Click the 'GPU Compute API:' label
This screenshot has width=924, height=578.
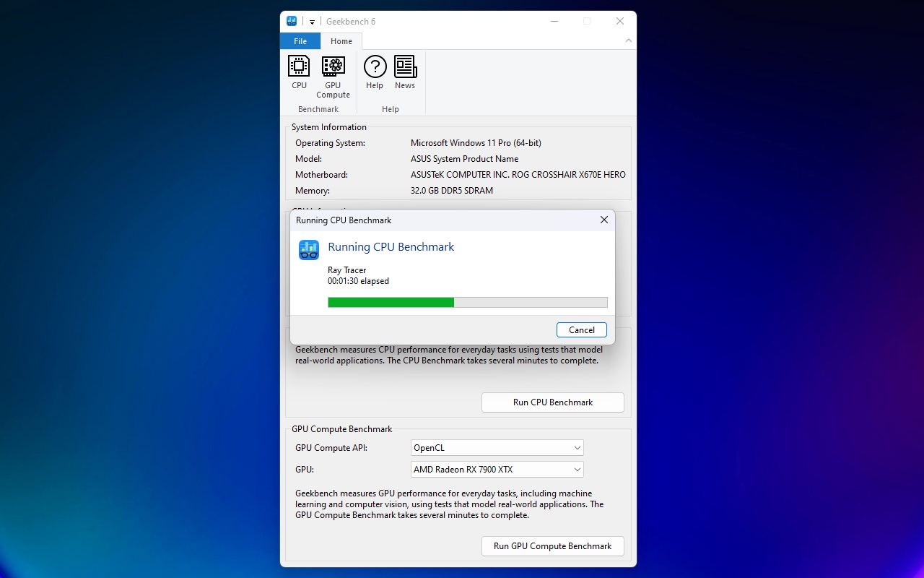pyautogui.click(x=331, y=448)
